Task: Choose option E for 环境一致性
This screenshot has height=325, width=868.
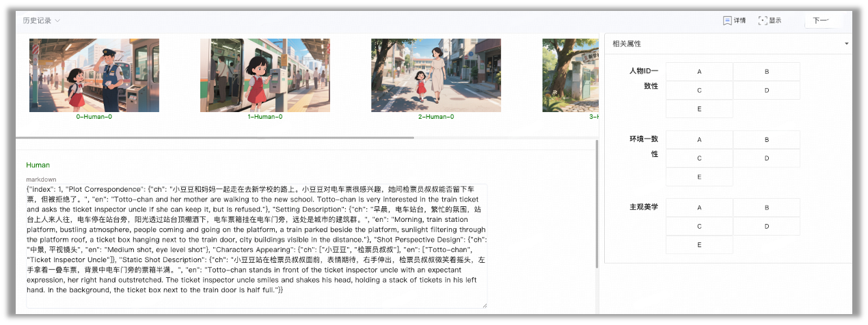Action: (x=699, y=176)
